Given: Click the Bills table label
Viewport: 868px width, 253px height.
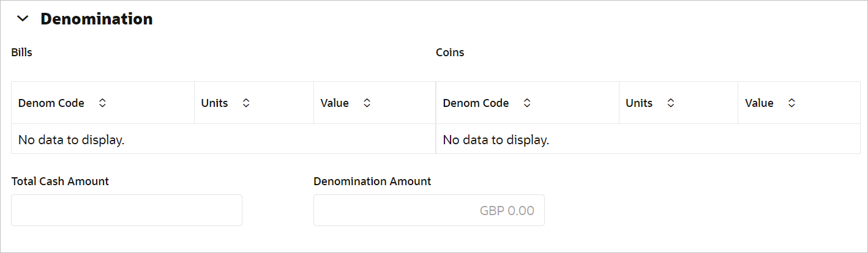Looking at the screenshot, I should [x=21, y=53].
